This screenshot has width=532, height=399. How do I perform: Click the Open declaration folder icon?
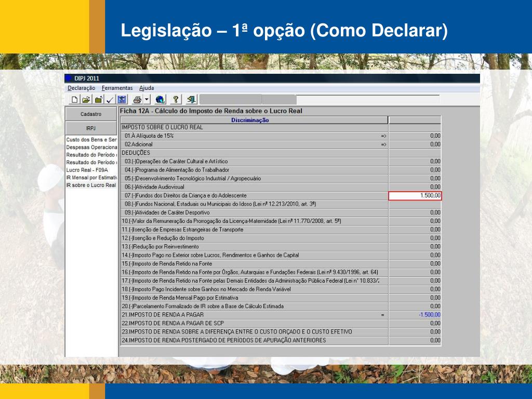[x=86, y=99]
